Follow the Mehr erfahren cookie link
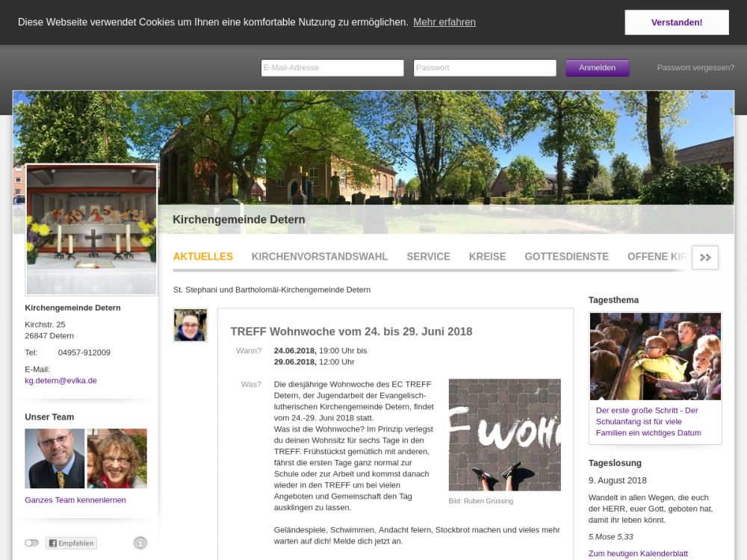This screenshot has width=747, height=560. [x=444, y=22]
